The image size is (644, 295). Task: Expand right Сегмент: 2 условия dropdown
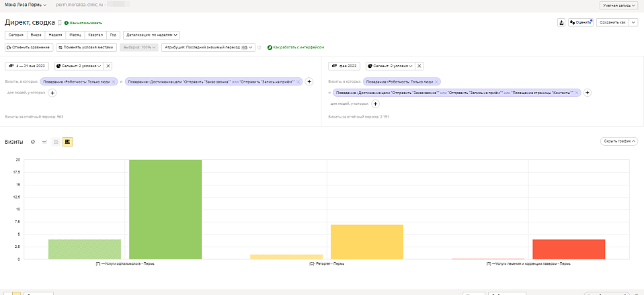[x=390, y=66]
